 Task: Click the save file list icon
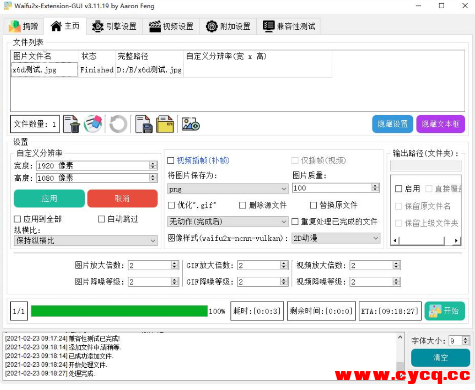(144, 124)
